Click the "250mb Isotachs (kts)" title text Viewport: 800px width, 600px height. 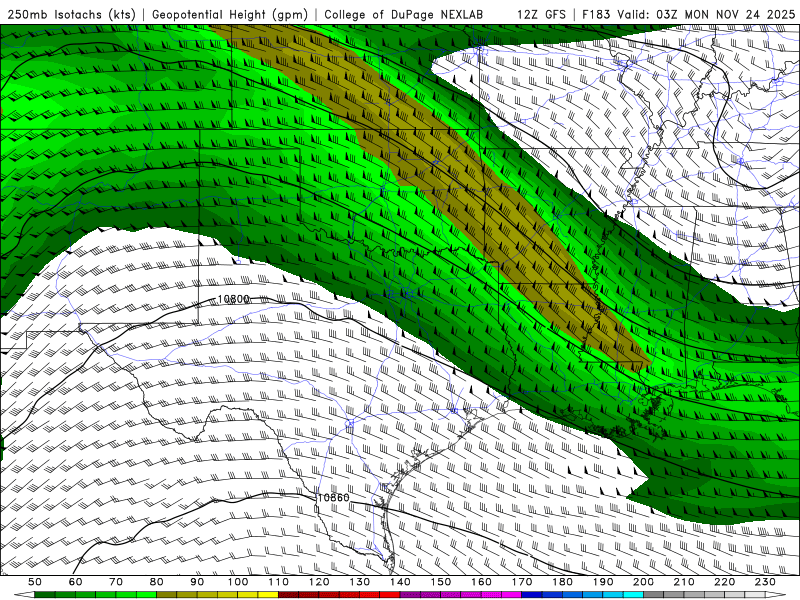tap(71, 15)
